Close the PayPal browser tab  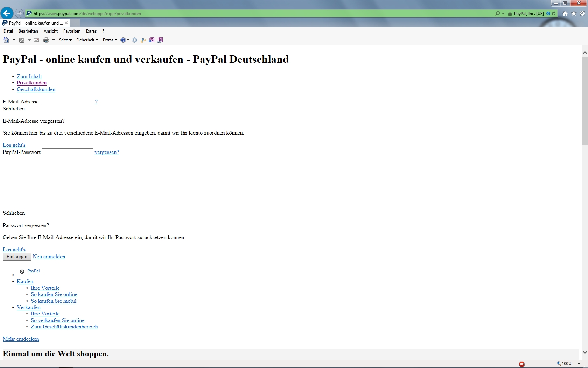(x=66, y=23)
